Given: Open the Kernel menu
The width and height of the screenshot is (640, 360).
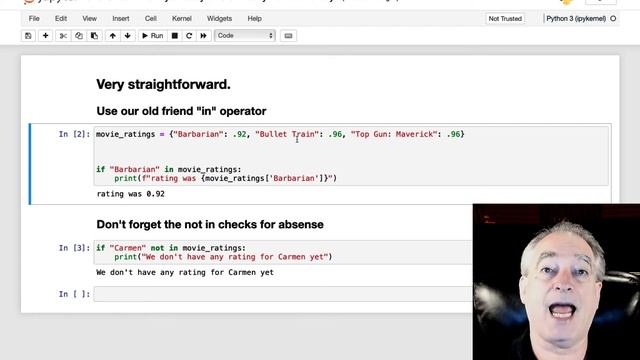Looking at the screenshot, I should tap(182, 19).
